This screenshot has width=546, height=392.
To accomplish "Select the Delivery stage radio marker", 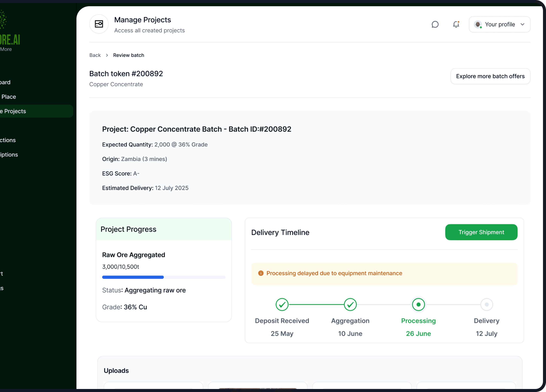I will [x=487, y=304].
